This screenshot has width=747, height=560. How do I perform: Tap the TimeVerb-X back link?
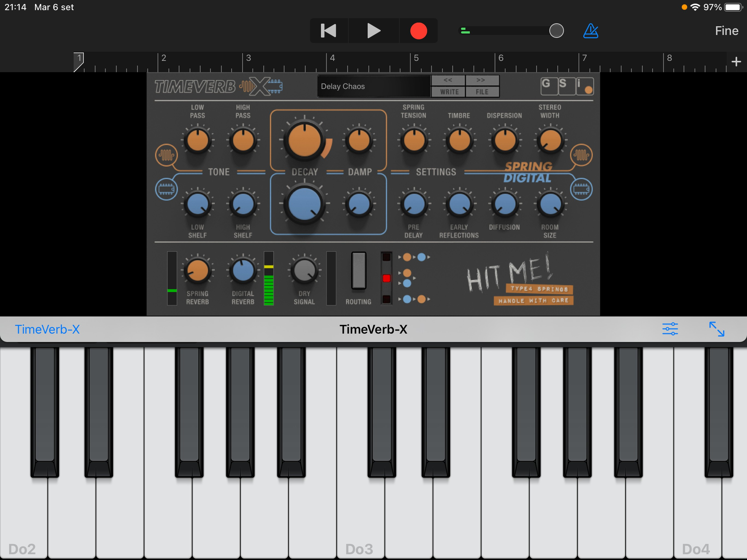(47, 329)
